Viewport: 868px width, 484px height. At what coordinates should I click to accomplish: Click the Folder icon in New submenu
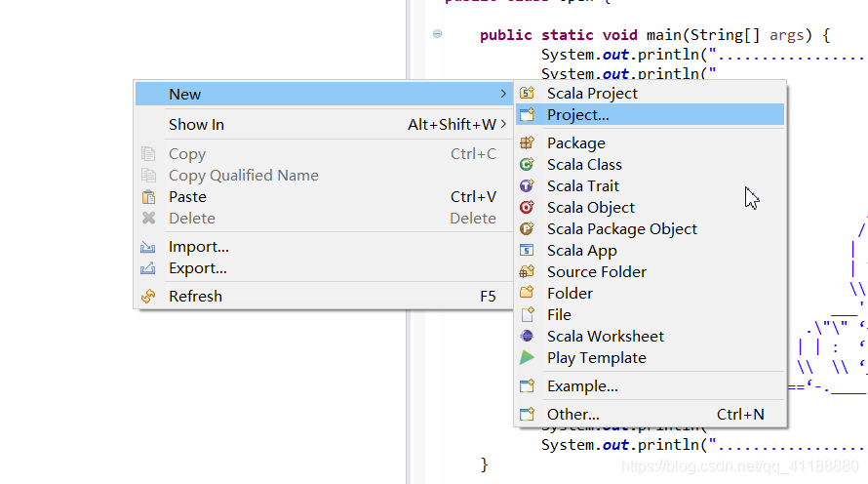point(527,293)
